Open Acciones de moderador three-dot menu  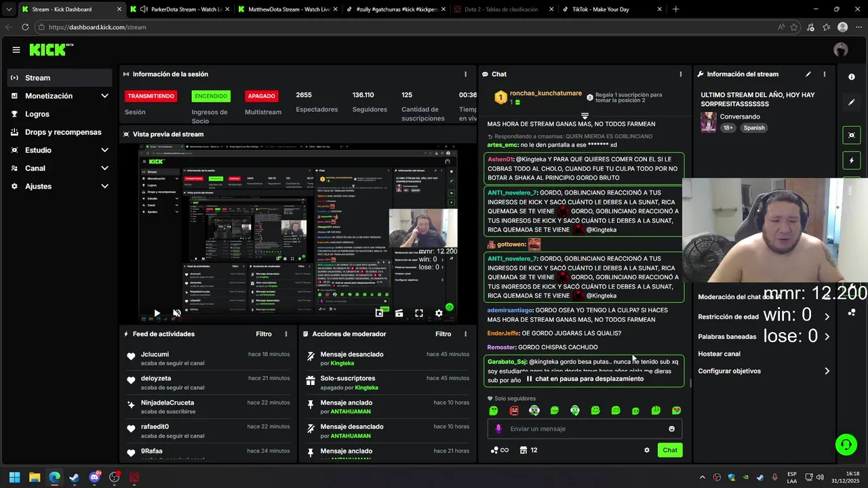[x=465, y=334]
